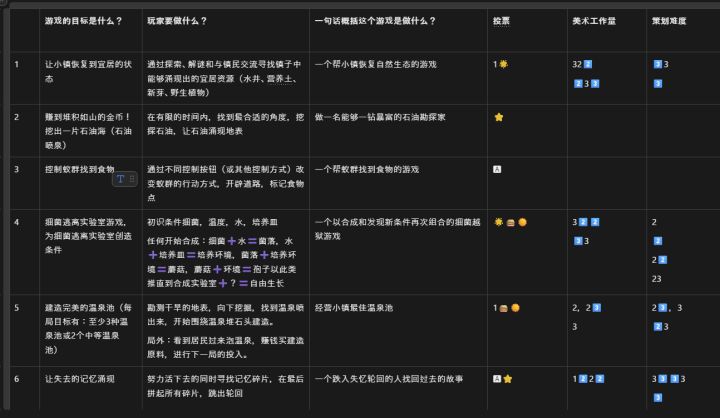Click the star emoji in row 2 vote cell

click(x=499, y=117)
